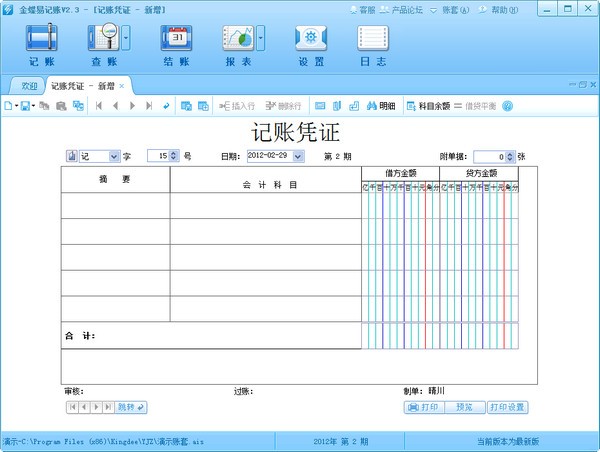The image size is (600, 452).
Task: Open the 记账 bookkeeping module icon
Action: [41, 40]
